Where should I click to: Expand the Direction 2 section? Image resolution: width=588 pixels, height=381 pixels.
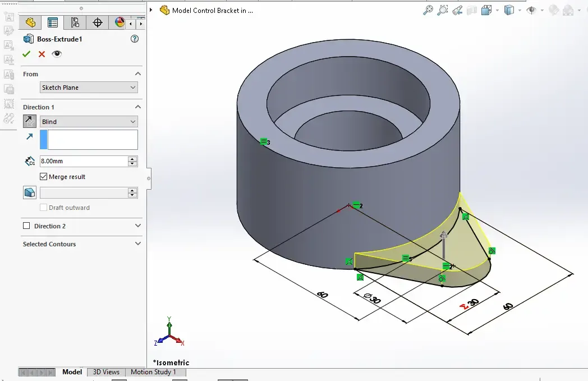tap(138, 226)
